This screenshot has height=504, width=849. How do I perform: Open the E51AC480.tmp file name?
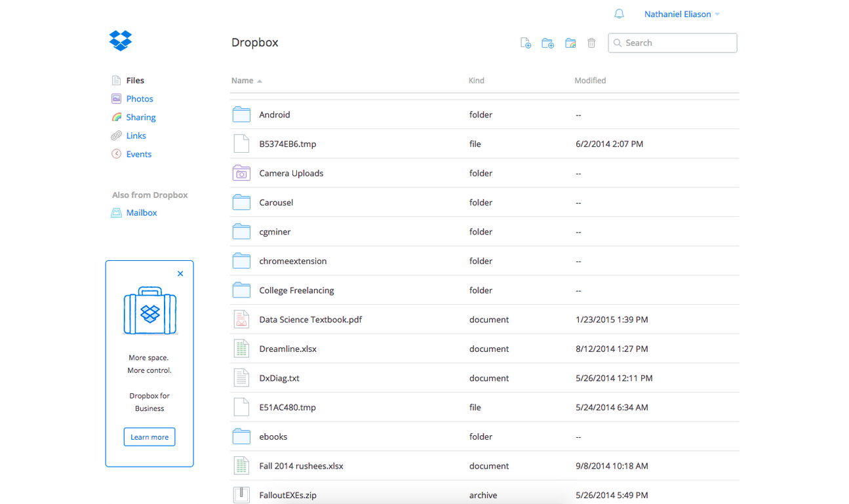point(287,408)
